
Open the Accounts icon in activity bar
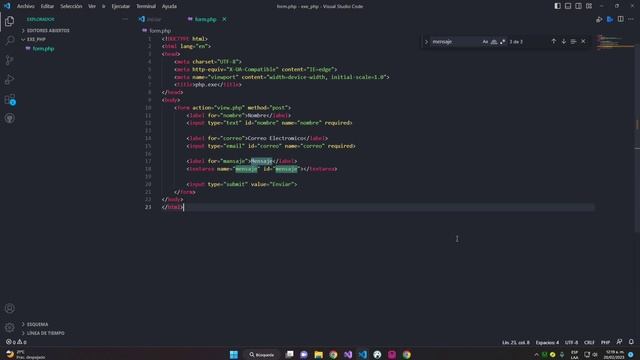pos(9,308)
